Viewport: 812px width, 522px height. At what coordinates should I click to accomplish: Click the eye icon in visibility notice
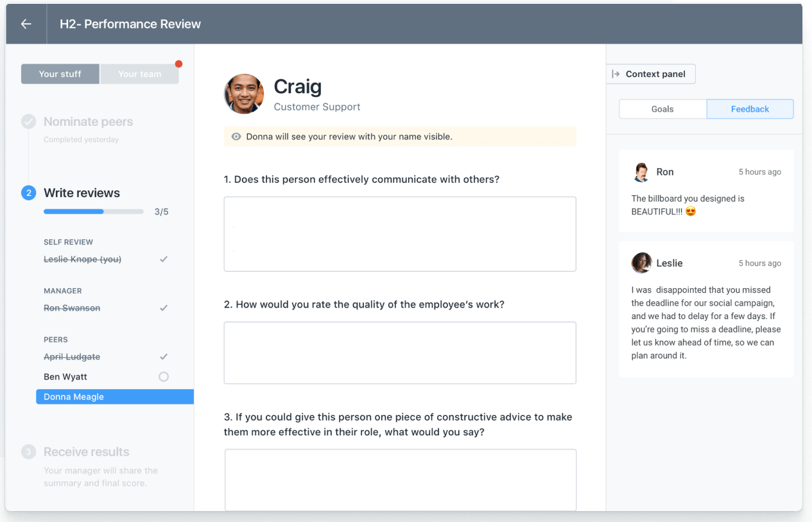tap(236, 137)
